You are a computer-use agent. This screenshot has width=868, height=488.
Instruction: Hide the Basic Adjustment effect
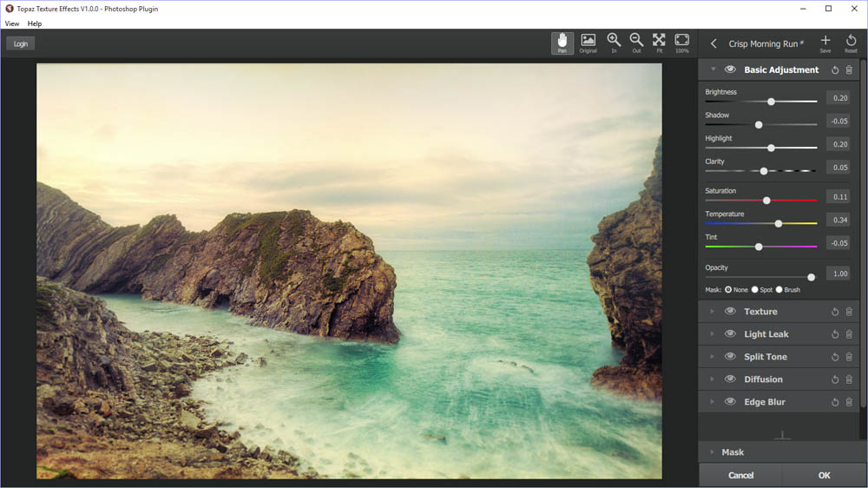[730, 69]
